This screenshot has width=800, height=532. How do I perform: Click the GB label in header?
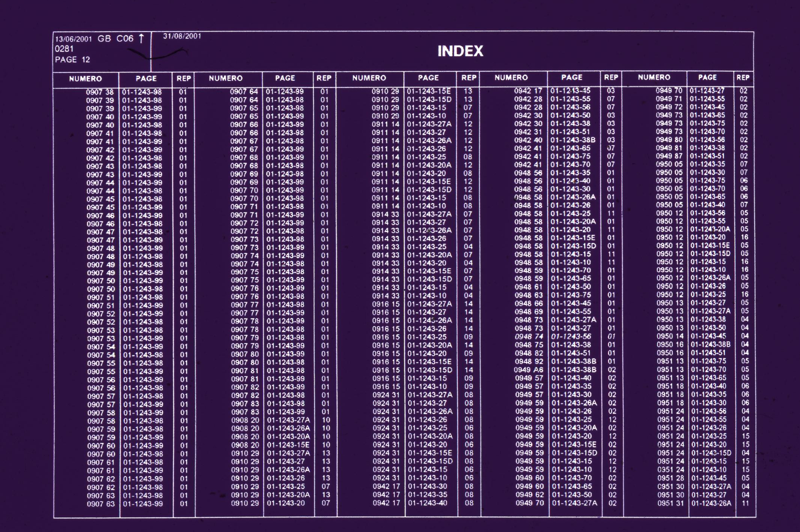pyautogui.click(x=104, y=39)
